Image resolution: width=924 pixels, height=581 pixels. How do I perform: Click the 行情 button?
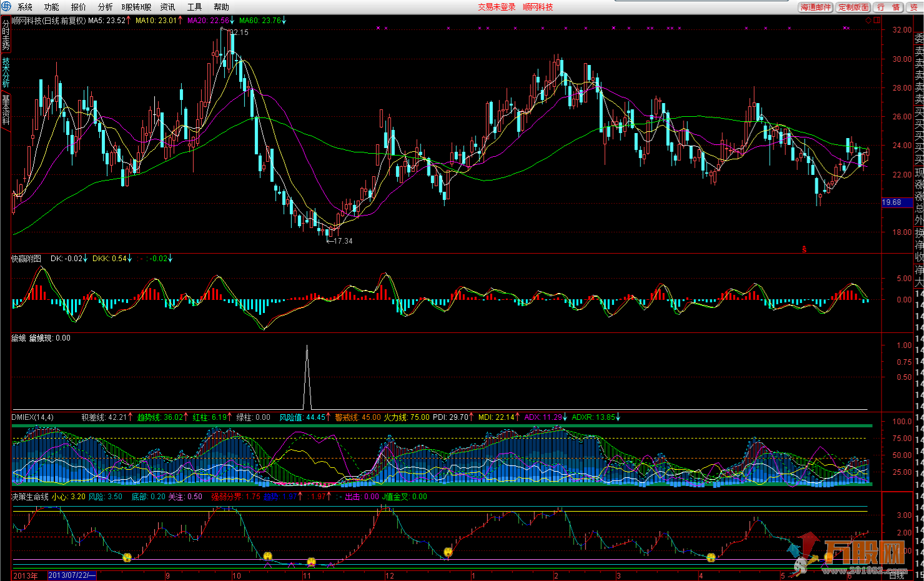(888, 7)
